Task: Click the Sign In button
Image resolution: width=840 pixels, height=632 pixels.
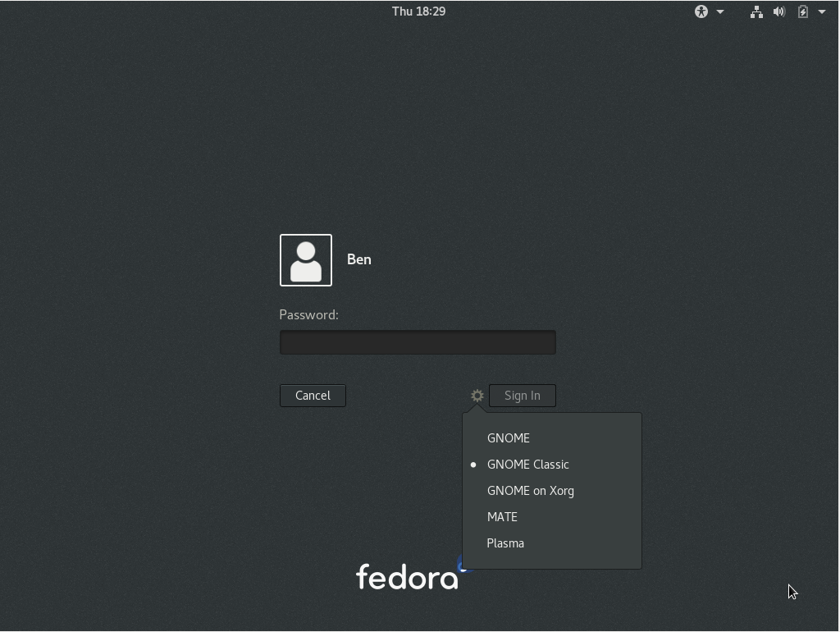Action: coord(523,396)
